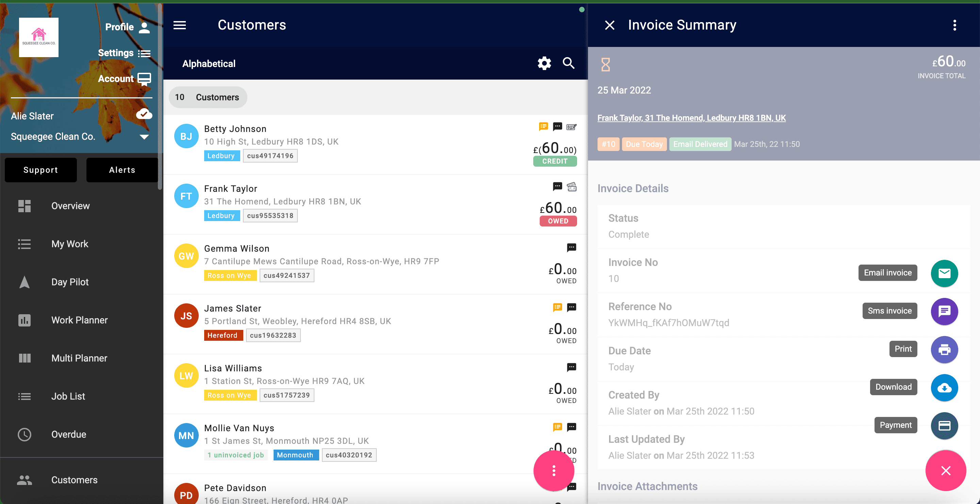Image resolution: width=980 pixels, height=504 pixels.
Task: Select the Ledbury tag on Frank Taylor
Action: (222, 216)
